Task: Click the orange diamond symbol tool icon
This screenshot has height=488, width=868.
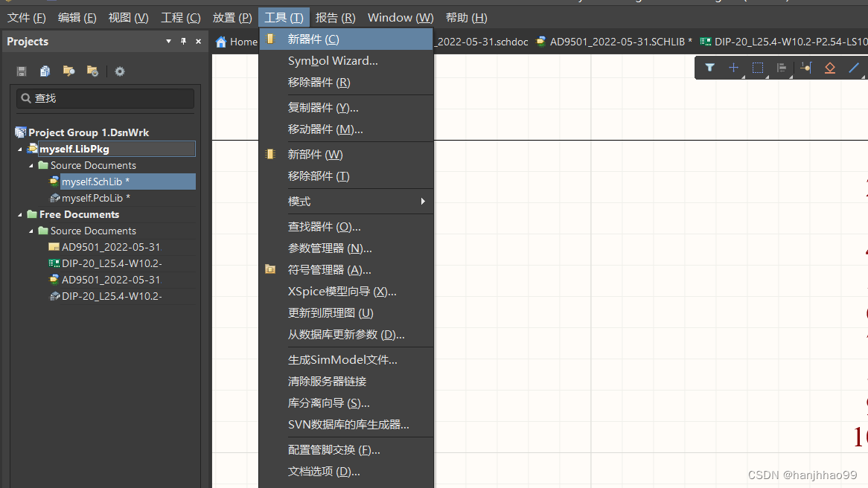Action: click(830, 68)
